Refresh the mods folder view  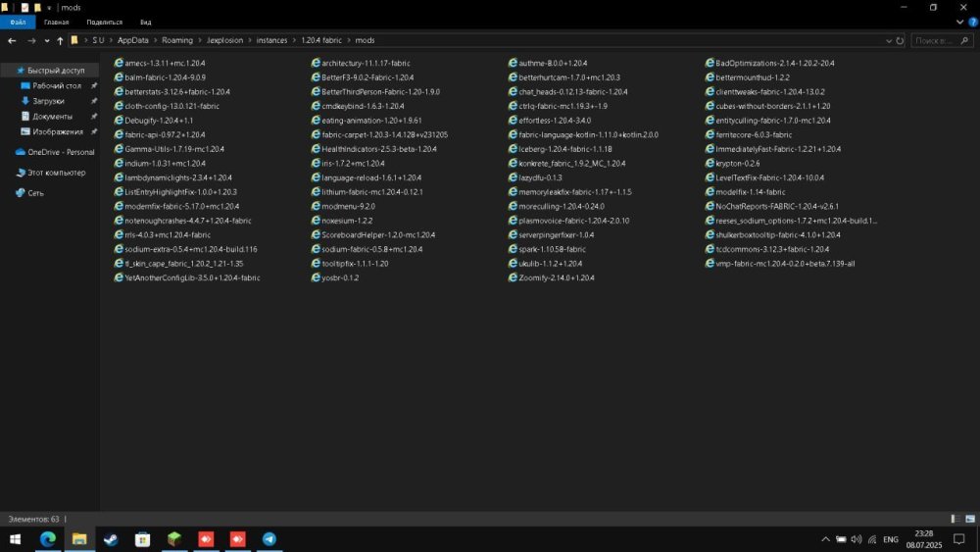(x=900, y=40)
